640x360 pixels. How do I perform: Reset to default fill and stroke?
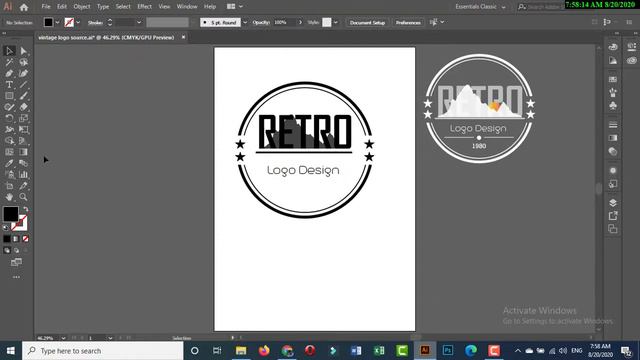(x=5, y=228)
